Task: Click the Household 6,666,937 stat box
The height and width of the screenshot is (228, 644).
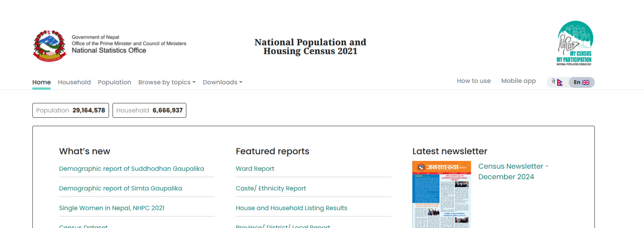Action: (x=149, y=110)
